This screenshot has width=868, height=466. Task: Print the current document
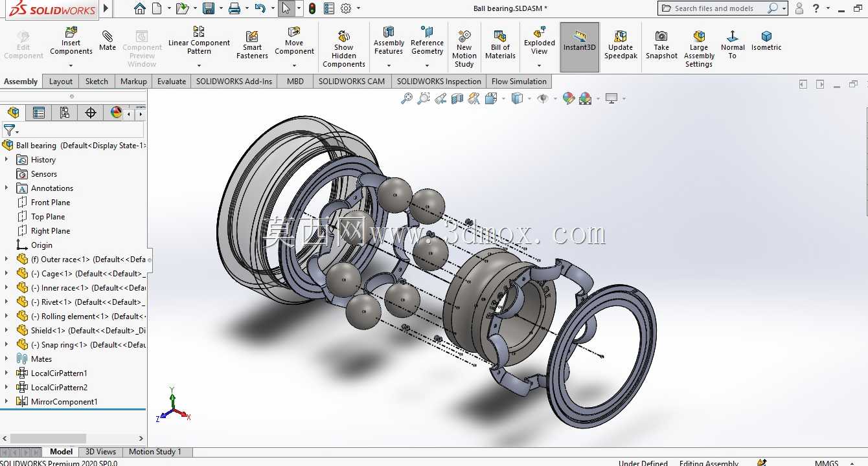[234, 8]
